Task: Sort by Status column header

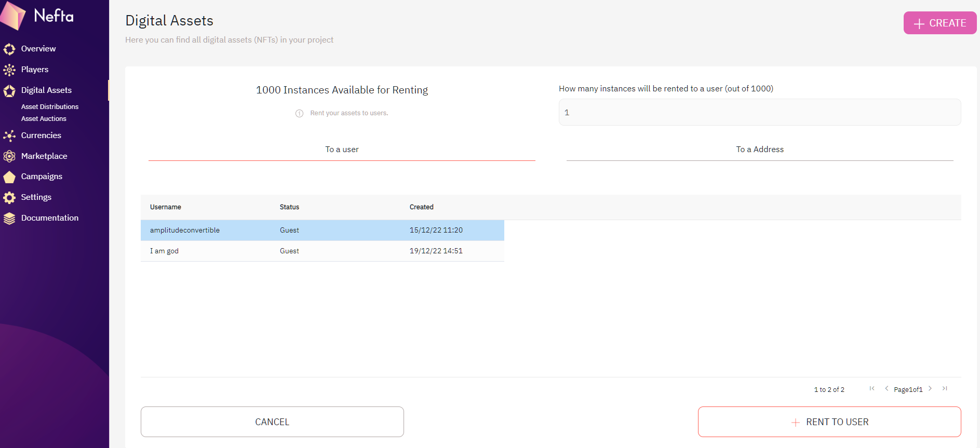Action: click(x=289, y=207)
